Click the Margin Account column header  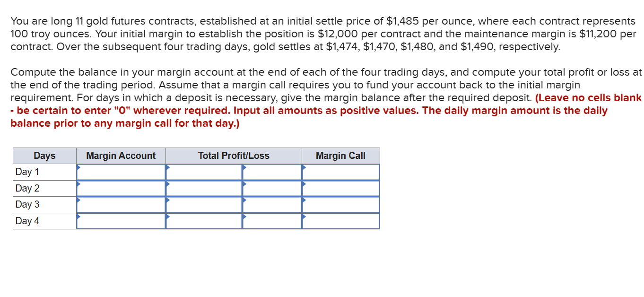pos(121,156)
